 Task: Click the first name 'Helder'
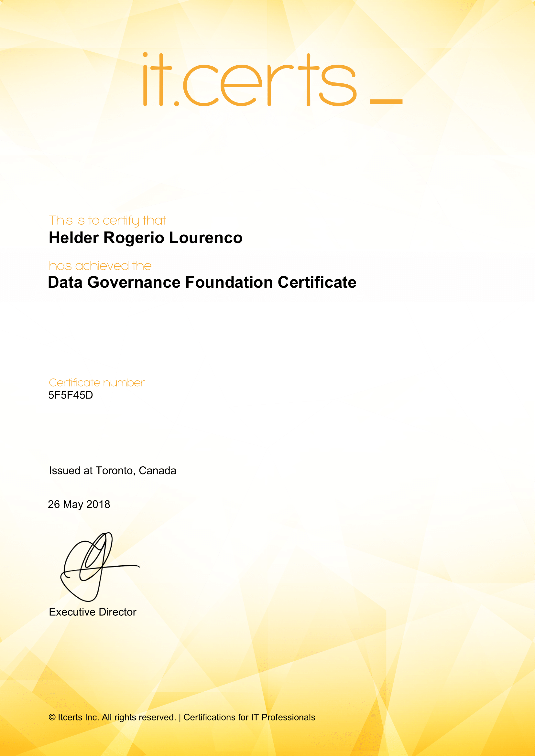click(74, 238)
